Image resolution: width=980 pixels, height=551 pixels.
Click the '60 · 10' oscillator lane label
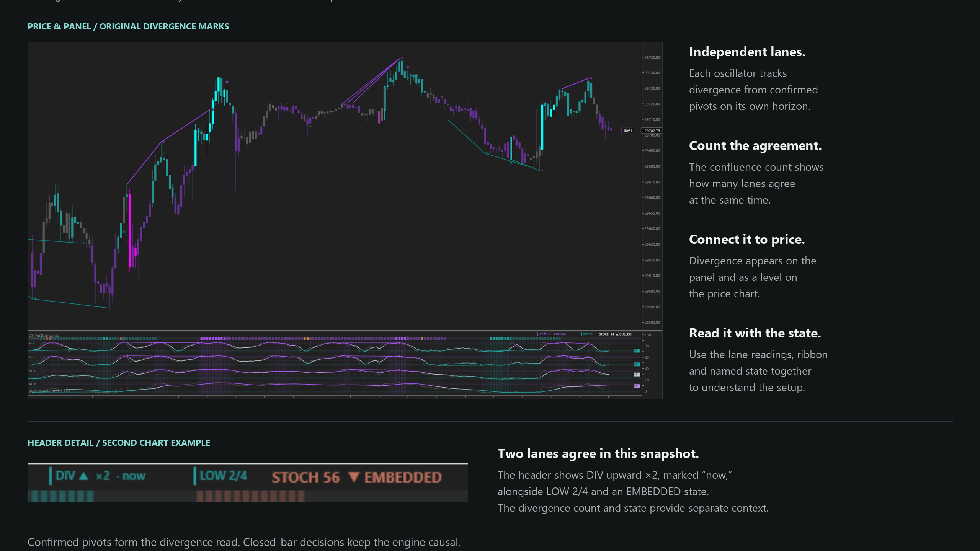click(x=33, y=384)
